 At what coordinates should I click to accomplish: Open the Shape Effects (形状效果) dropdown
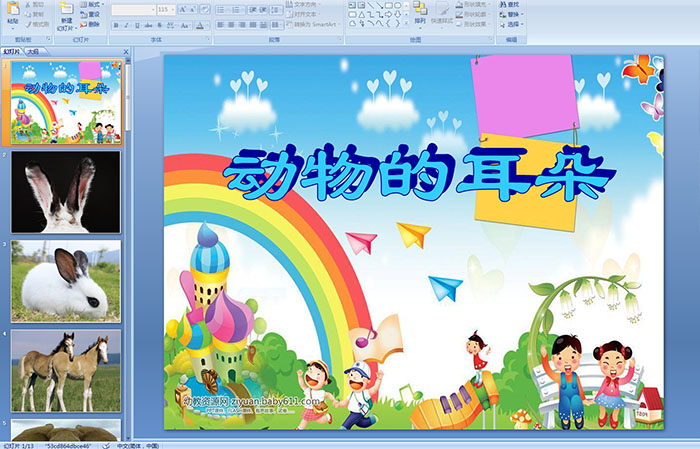pos(474,24)
